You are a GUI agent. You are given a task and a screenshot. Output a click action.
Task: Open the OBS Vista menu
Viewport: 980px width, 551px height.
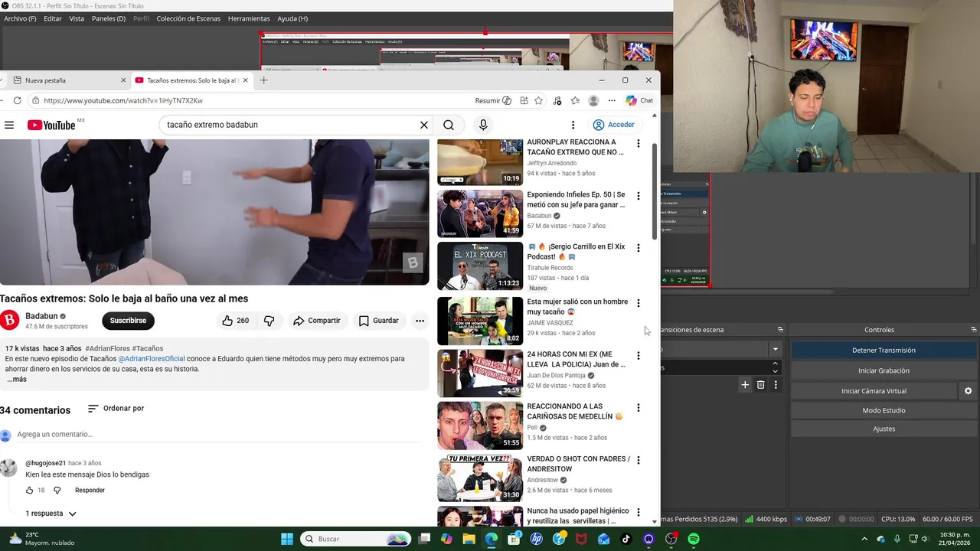77,18
